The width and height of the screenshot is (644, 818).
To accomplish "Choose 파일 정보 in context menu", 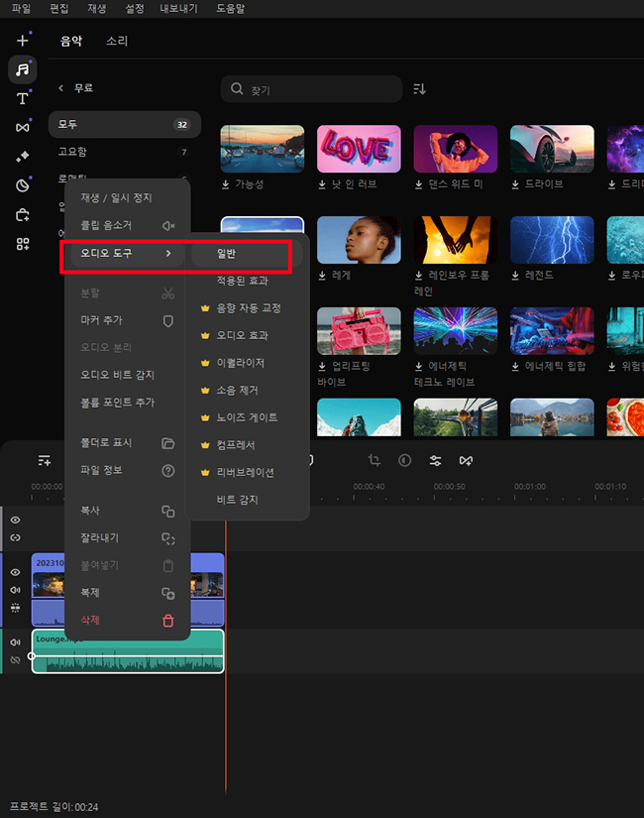I will click(127, 470).
